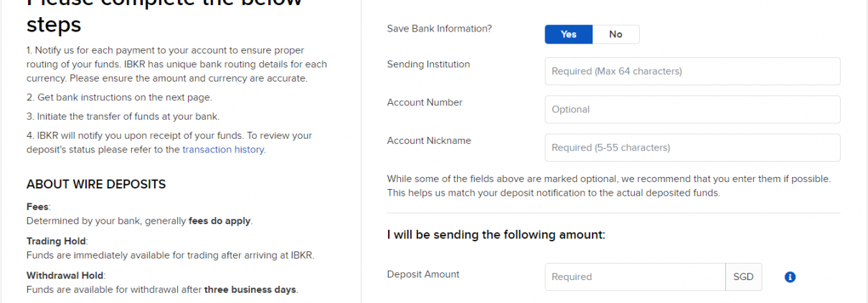Click the blue info icon beside SGD
This screenshot has width=868, height=303.
(790, 277)
